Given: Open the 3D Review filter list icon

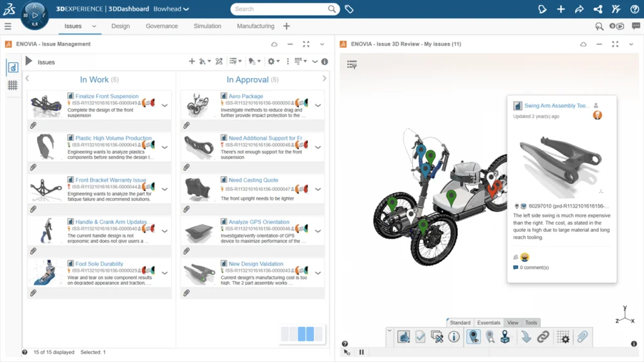Looking at the screenshot, I should tap(352, 65).
